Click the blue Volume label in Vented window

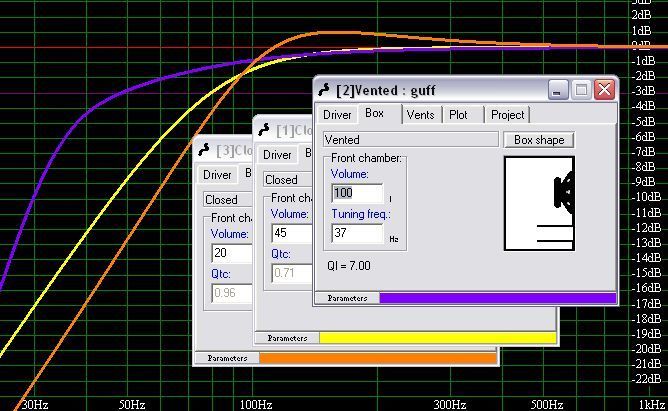click(x=349, y=174)
